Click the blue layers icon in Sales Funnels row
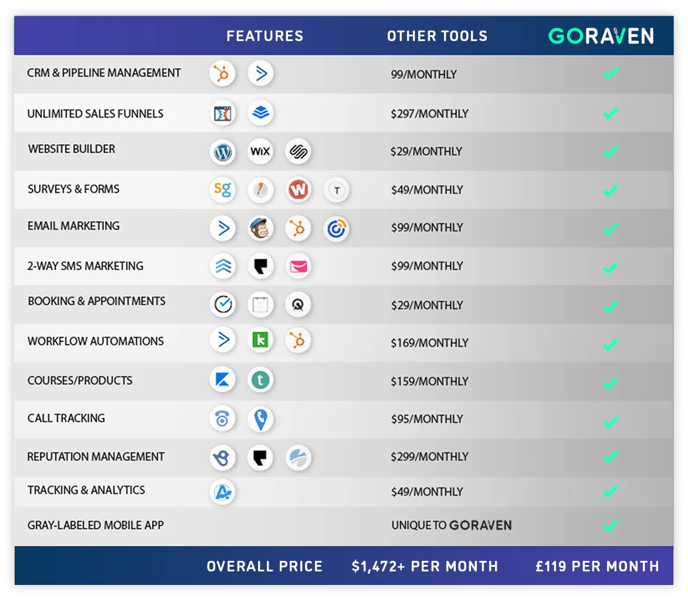 tap(260, 113)
